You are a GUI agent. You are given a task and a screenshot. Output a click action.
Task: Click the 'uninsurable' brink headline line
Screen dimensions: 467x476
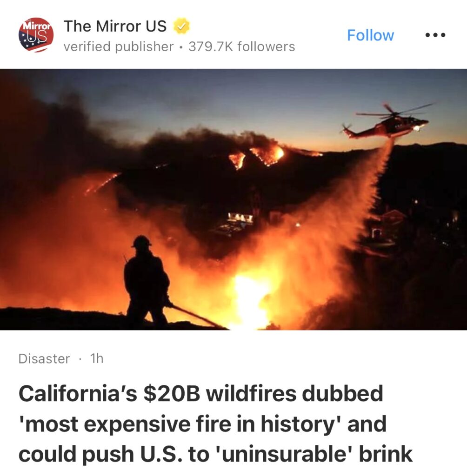coord(215,454)
